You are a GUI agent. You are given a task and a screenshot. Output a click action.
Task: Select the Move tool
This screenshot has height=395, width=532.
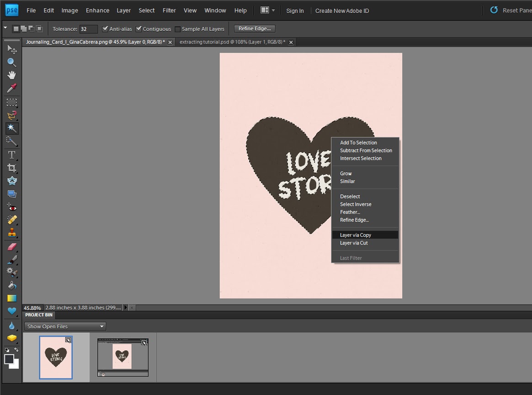[12, 49]
